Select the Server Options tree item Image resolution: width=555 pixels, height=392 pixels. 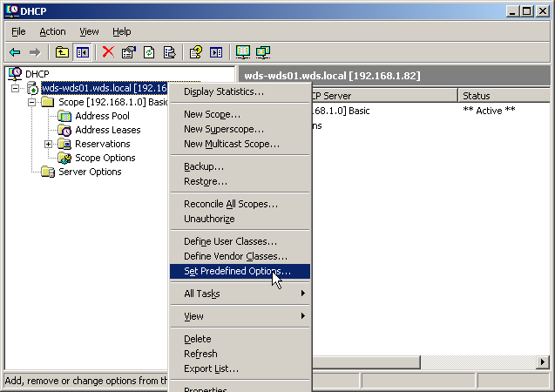tap(90, 172)
